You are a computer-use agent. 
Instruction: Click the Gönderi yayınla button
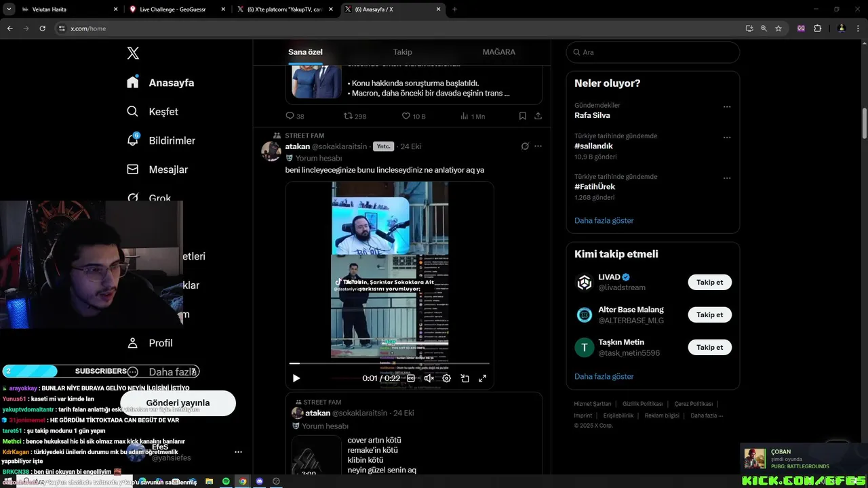(x=178, y=403)
